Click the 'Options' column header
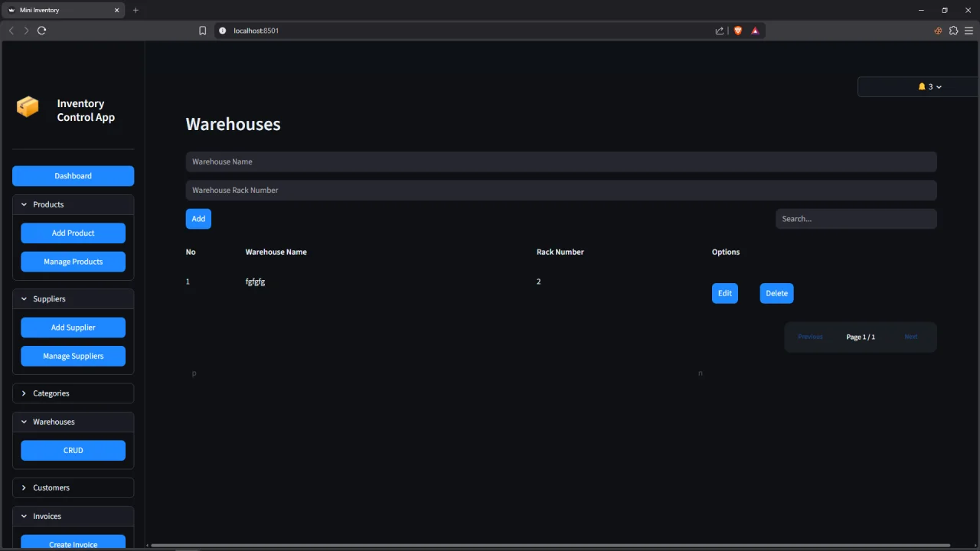980x551 pixels. tap(726, 252)
